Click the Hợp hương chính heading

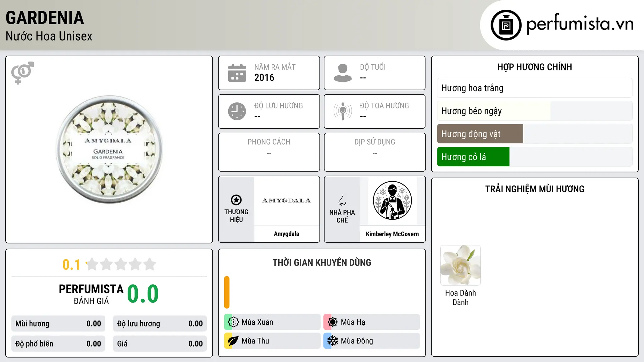coord(535,67)
